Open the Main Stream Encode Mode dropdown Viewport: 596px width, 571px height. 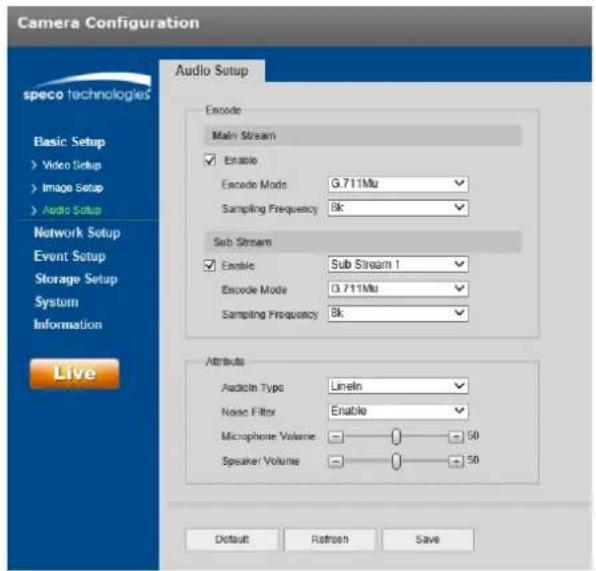(398, 184)
